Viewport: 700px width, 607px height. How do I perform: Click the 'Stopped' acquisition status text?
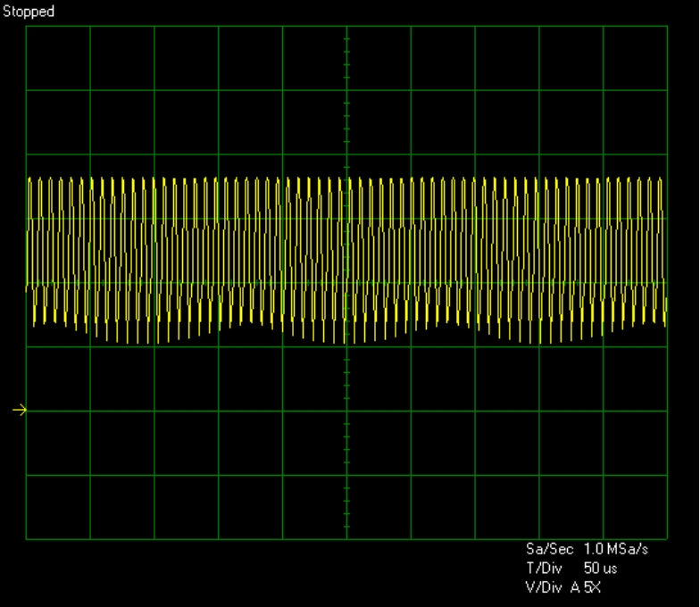click(29, 12)
